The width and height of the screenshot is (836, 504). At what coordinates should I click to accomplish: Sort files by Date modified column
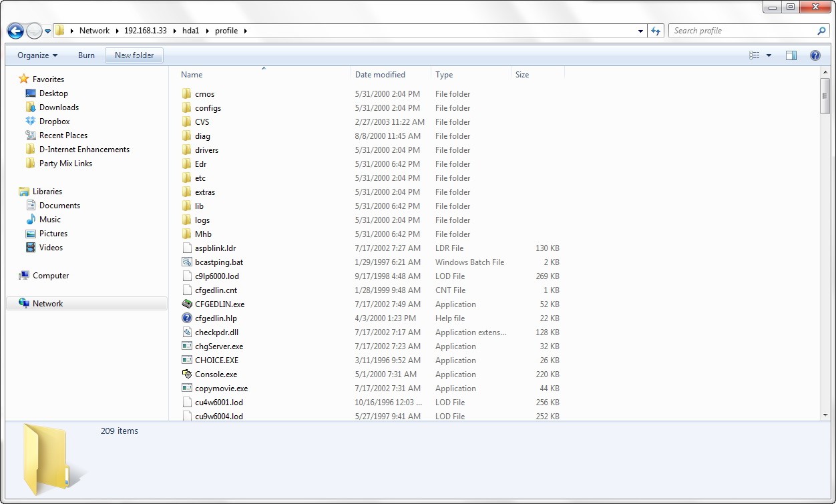(380, 75)
